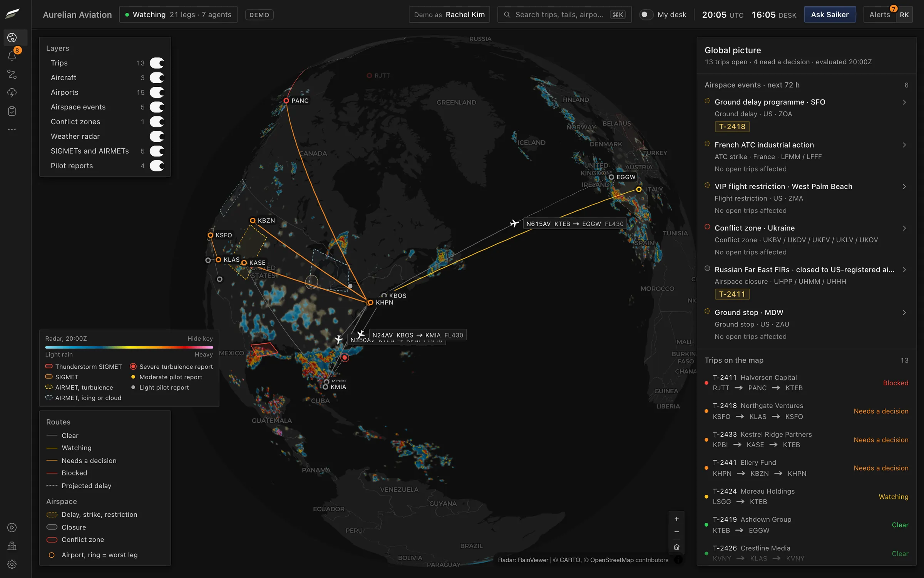Switch the My desk toggle
Viewport: 924px width, 578px height.
tap(646, 15)
